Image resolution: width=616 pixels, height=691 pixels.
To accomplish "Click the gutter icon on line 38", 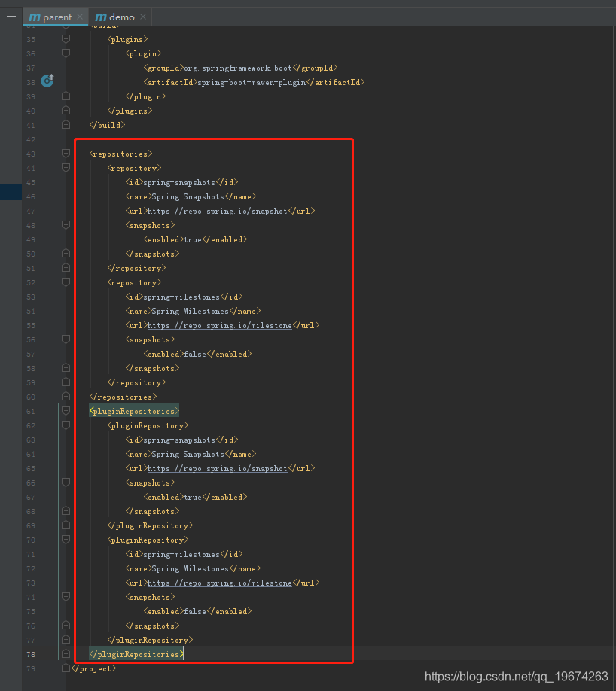I will click(47, 81).
